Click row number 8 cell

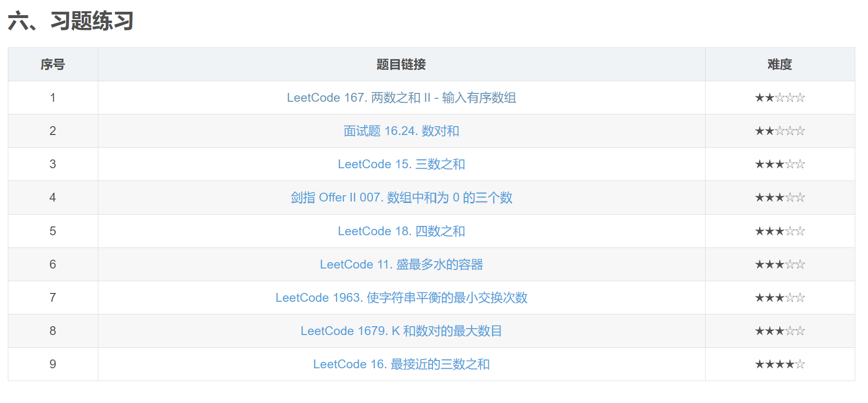point(53,331)
